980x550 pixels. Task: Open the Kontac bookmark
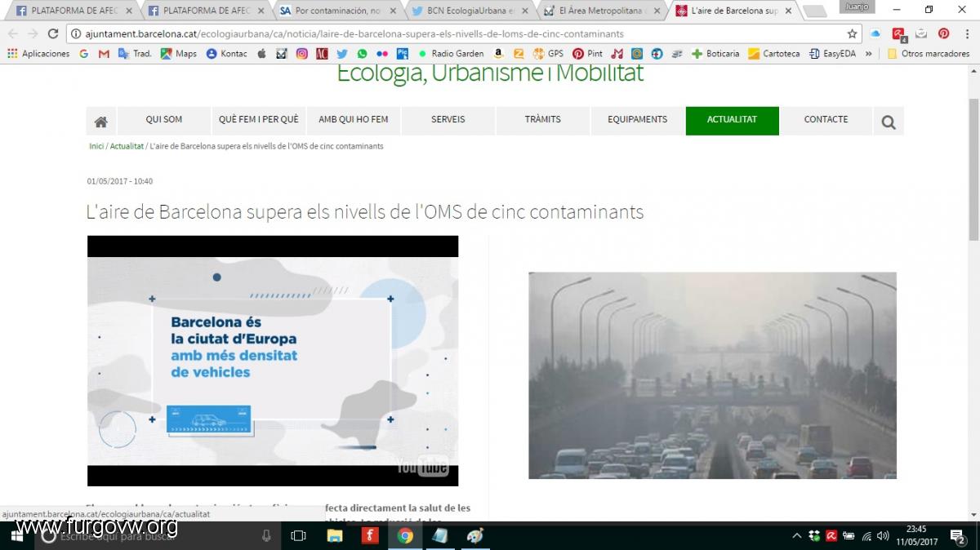[x=226, y=54]
